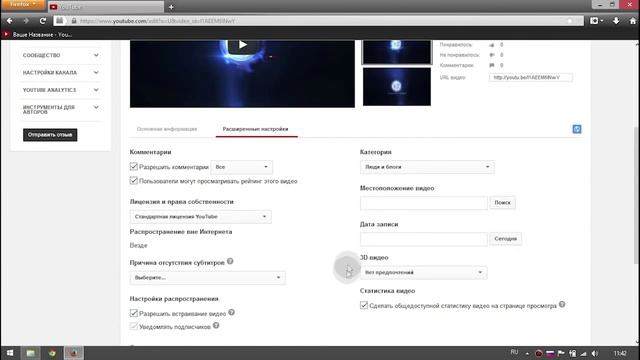Open the volume speaker tray icon
The image size is (640, 360).
tap(595, 353)
